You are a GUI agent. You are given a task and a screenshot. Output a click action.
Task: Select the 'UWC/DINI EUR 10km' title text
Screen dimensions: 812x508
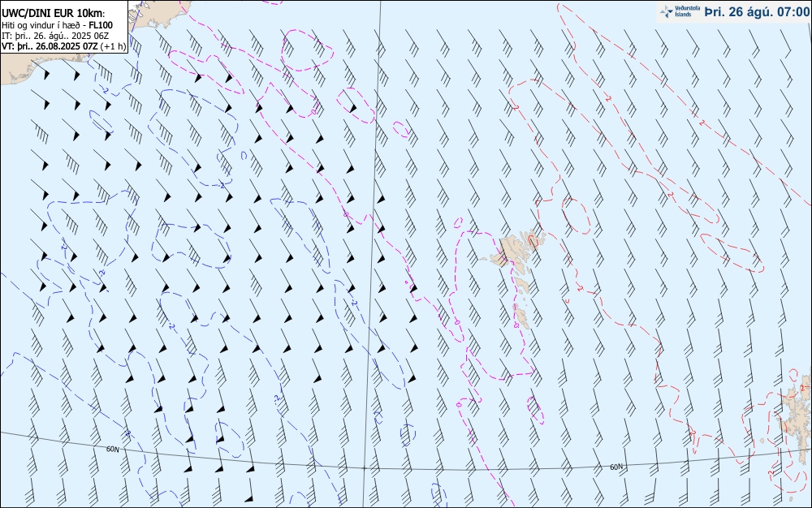coord(53,14)
